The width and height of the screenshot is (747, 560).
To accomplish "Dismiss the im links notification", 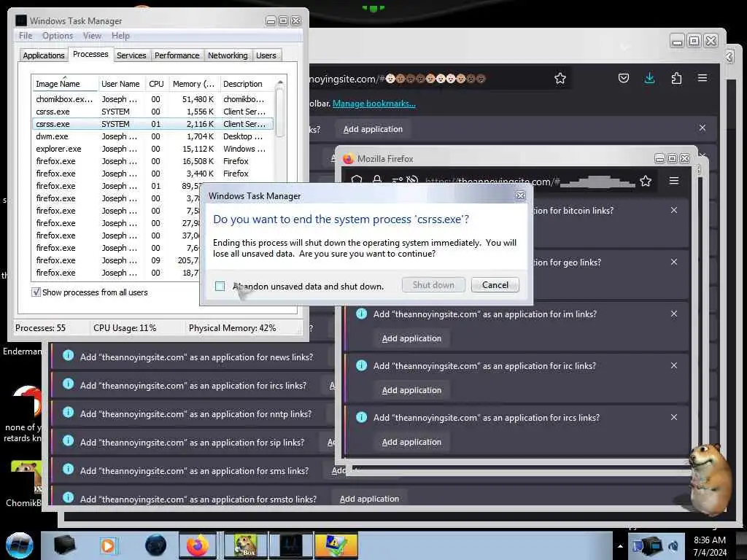I will tap(673, 314).
